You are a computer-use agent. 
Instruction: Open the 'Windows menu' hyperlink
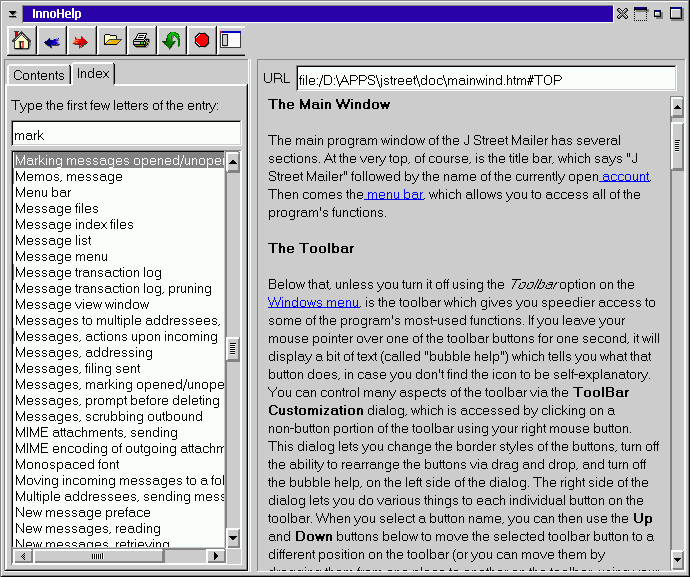(x=313, y=303)
